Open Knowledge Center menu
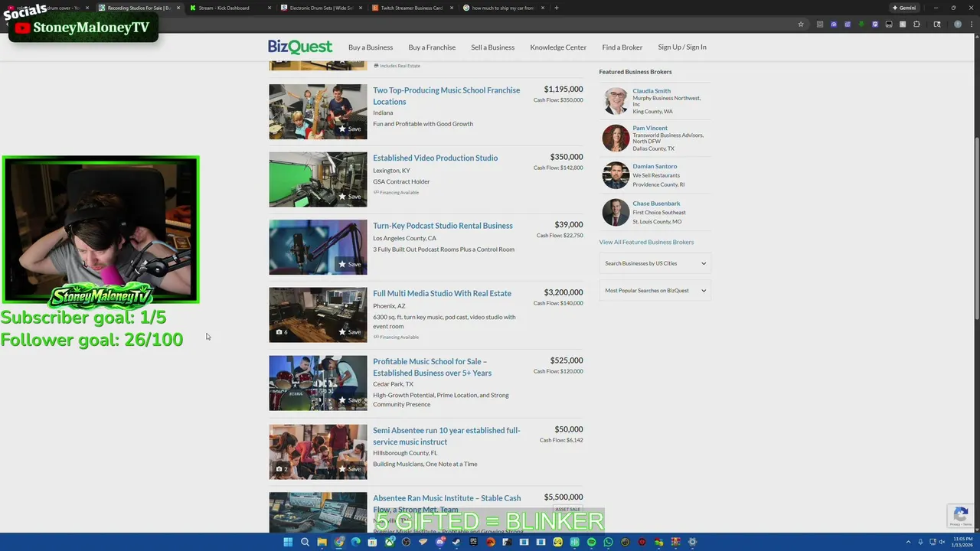 point(558,47)
